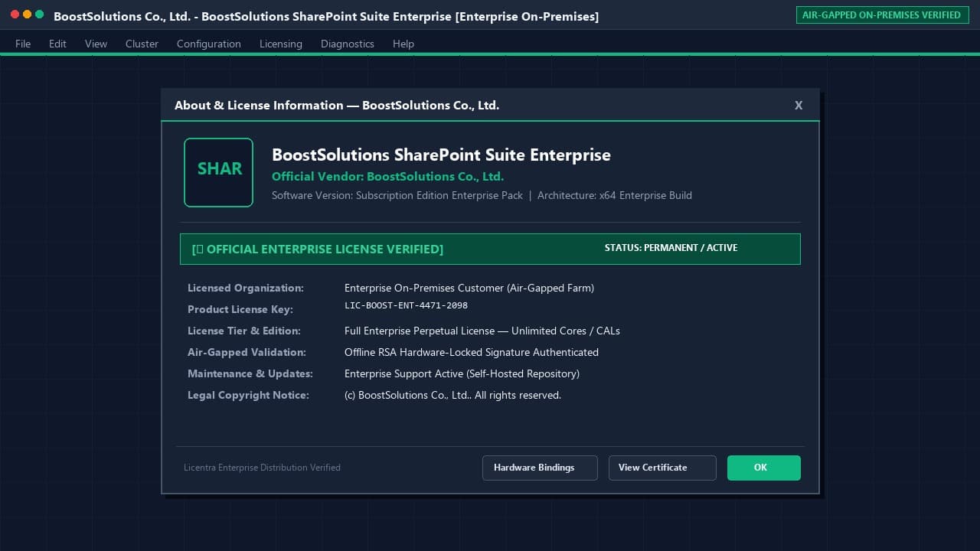Open the Diagnostics menu

pyautogui.click(x=348, y=44)
